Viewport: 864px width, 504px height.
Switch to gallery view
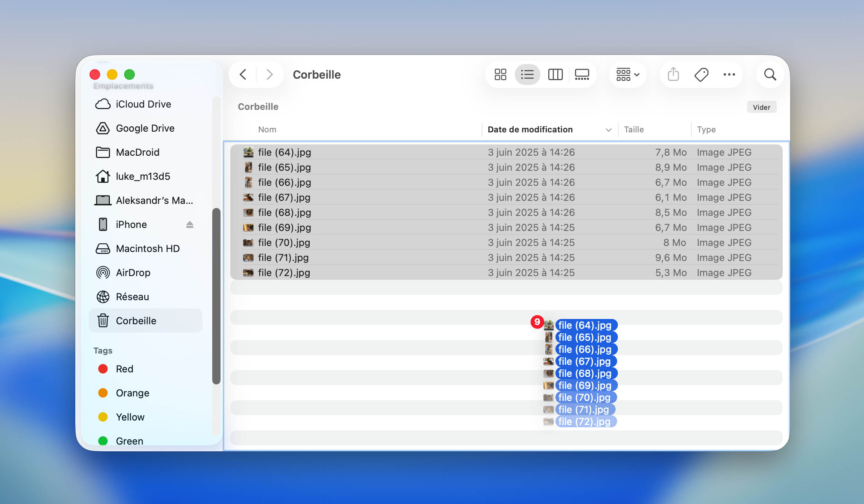(582, 74)
